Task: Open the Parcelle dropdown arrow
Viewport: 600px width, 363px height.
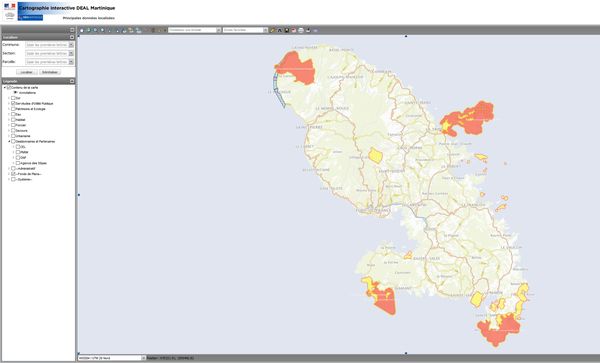Action: pos(71,62)
